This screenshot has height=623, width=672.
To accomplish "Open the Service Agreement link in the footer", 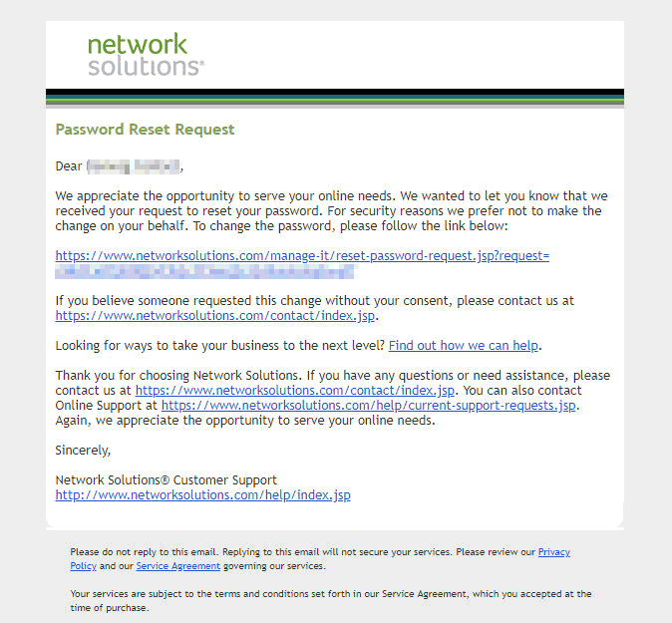I will (x=178, y=566).
